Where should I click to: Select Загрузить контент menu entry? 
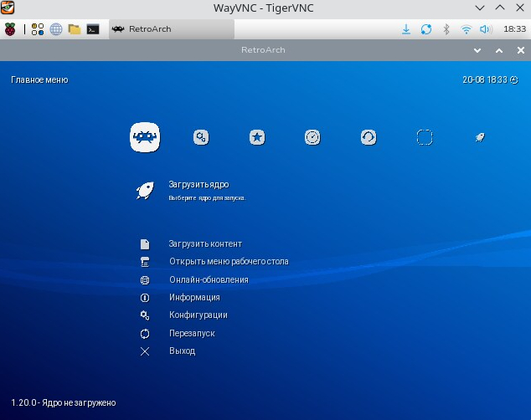205,243
